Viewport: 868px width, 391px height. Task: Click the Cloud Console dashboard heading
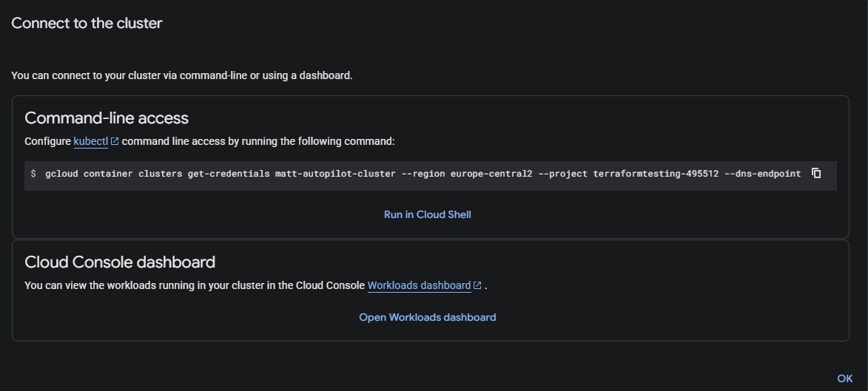(x=120, y=262)
